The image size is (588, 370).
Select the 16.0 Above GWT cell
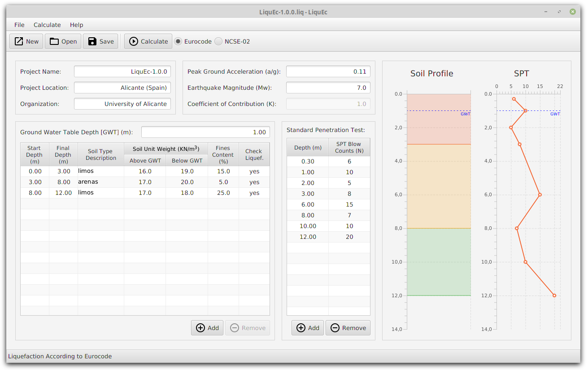tap(145, 171)
